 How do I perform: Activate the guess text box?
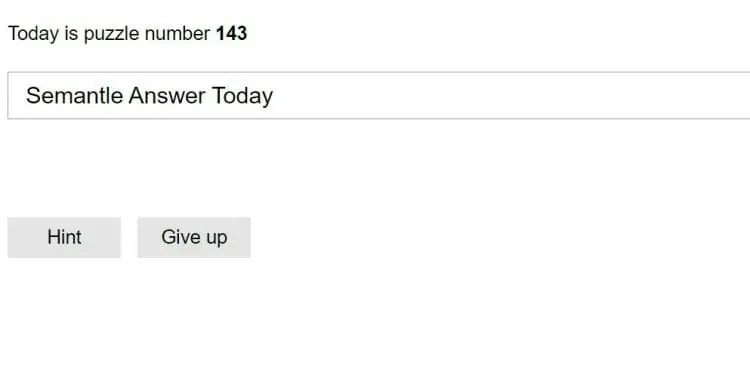tap(379, 95)
